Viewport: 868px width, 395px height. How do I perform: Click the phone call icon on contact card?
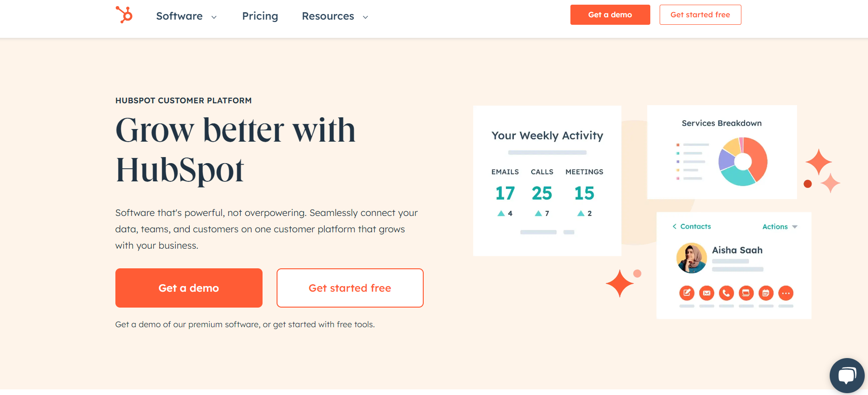pos(726,293)
